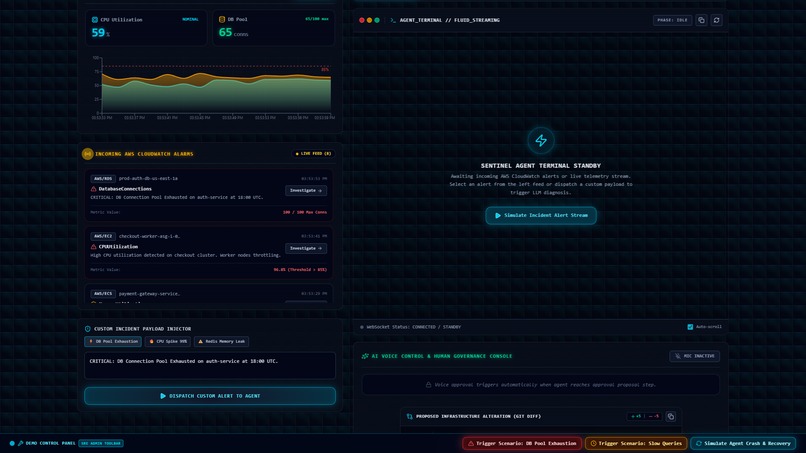Click the custom incident payload text field
The width and height of the screenshot is (806, 453).
210,365
